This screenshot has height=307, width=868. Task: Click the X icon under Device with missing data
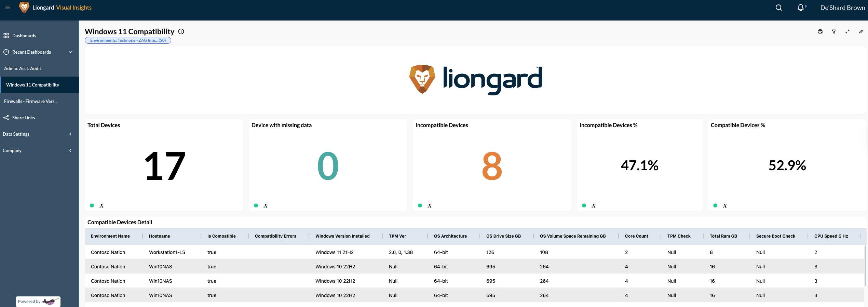coord(266,205)
